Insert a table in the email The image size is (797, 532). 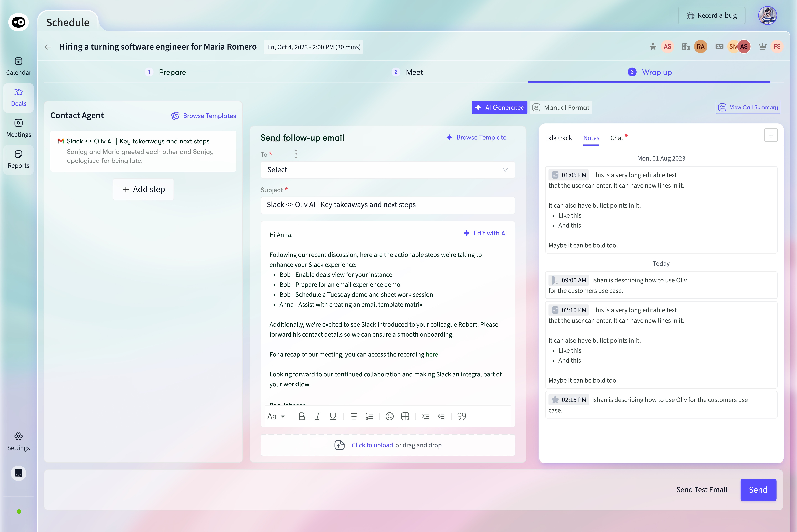coord(405,416)
